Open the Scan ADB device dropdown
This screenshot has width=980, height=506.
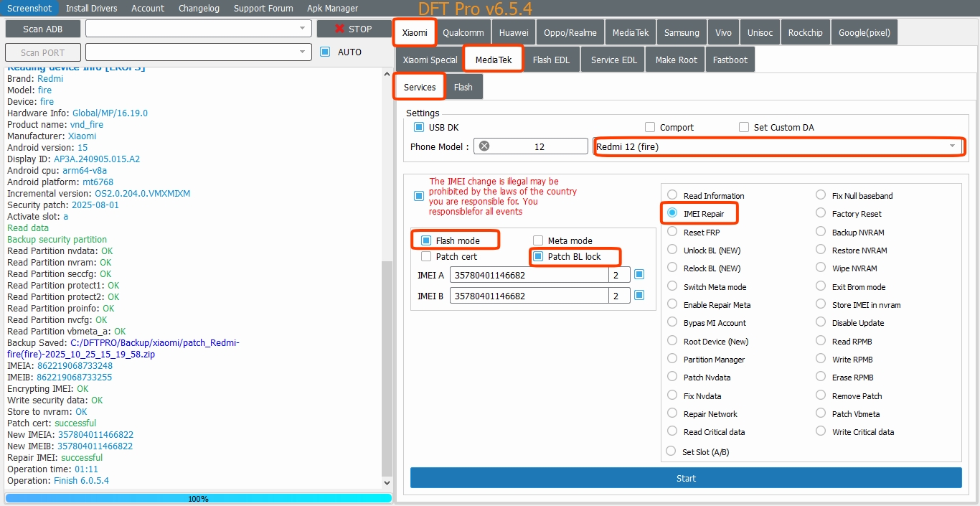click(198, 29)
